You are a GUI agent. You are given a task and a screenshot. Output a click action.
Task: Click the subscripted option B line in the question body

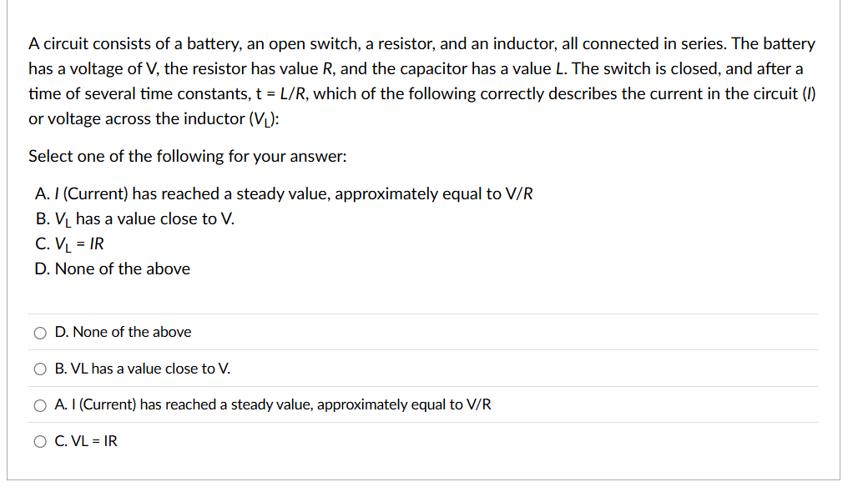[x=135, y=219]
